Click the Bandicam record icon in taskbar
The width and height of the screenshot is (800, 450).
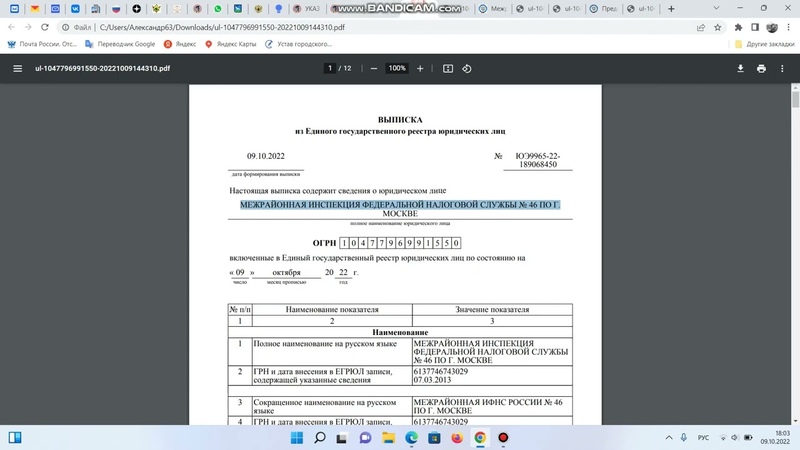(x=503, y=438)
